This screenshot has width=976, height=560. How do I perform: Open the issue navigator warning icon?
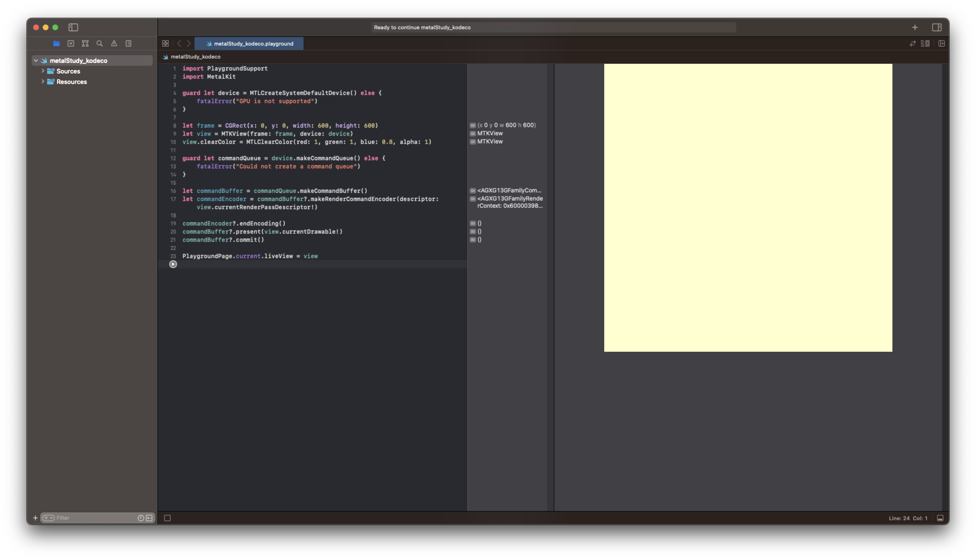pos(114,43)
